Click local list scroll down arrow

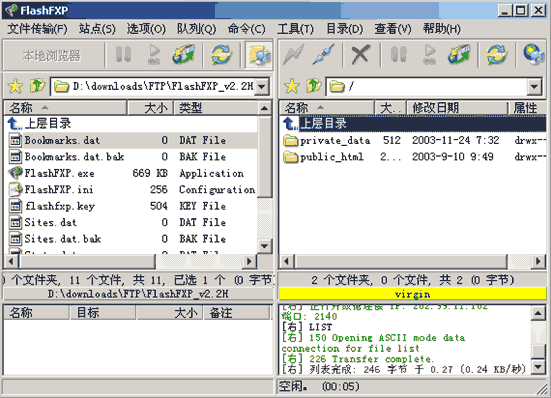[265, 246]
